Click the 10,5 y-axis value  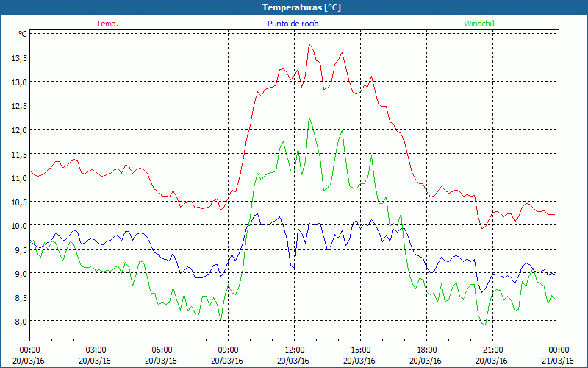point(18,202)
